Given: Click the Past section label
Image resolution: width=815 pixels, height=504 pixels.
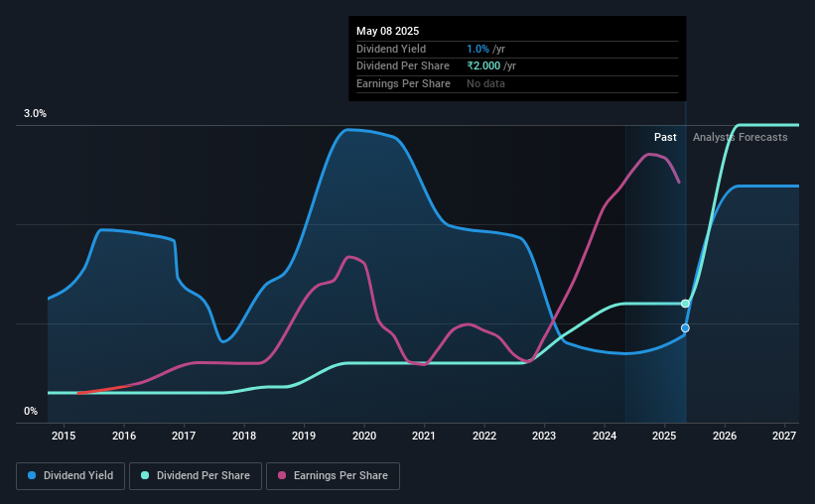Looking at the screenshot, I should [x=665, y=137].
